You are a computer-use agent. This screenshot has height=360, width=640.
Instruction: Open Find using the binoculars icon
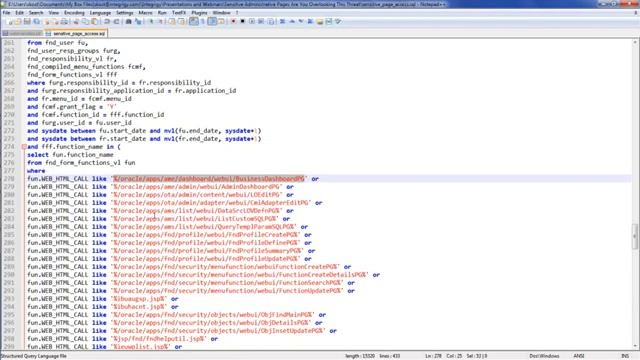coord(128,21)
